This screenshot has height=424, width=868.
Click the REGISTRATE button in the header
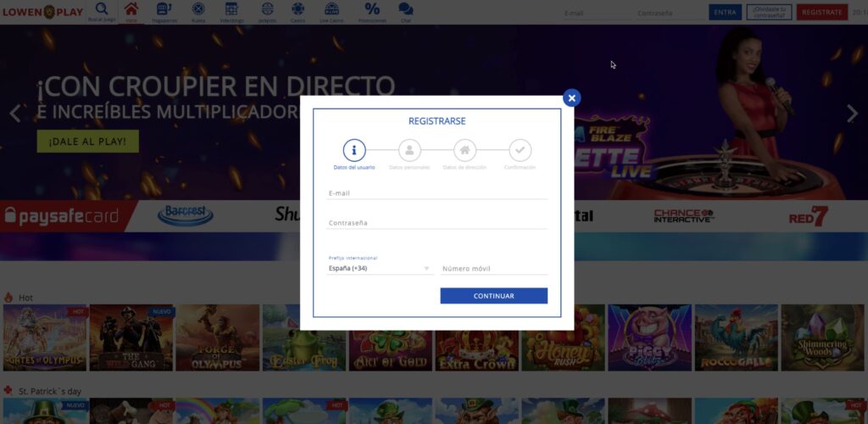(x=822, y=12)
